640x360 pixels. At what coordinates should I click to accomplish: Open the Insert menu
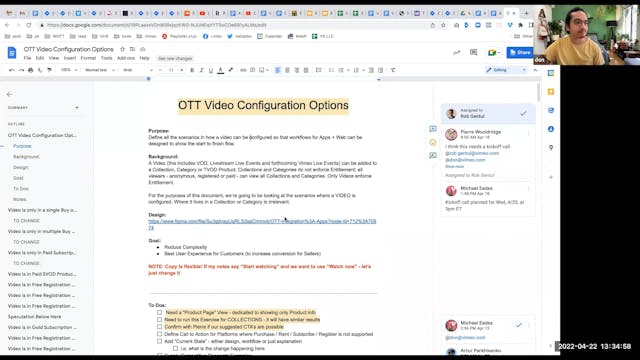point(70,58)
